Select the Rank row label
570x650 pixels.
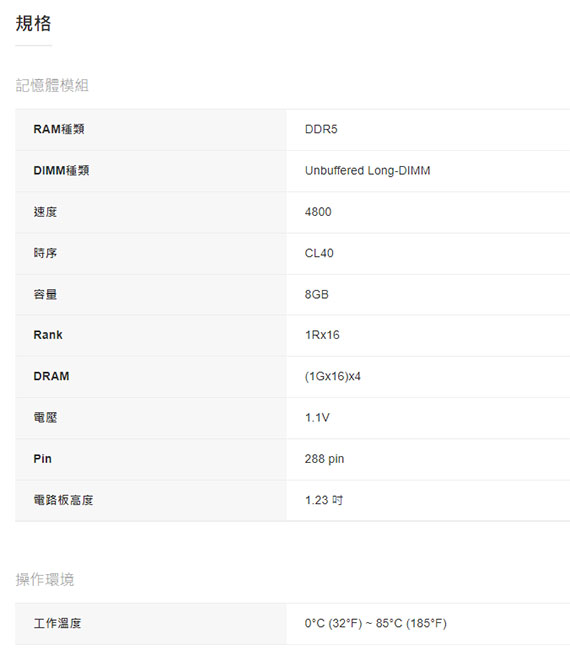coord(48,335)
